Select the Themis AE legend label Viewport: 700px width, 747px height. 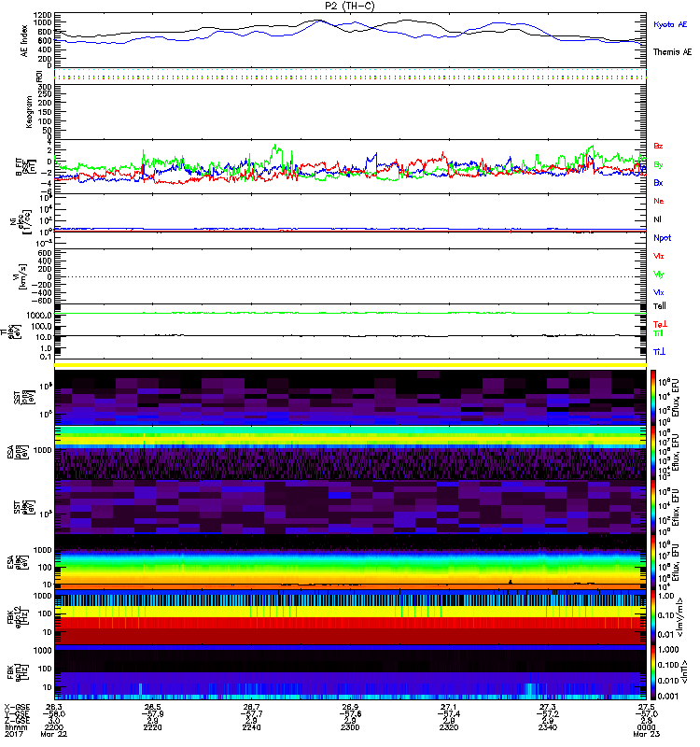pyautogui.click(x=672, y=52)
